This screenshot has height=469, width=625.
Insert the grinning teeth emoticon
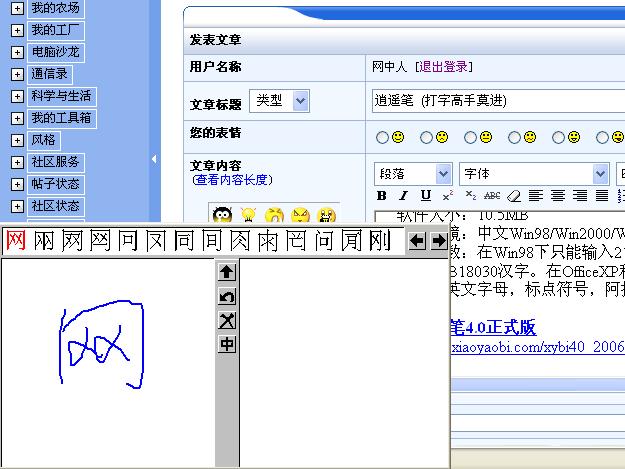tap(326, 215)
